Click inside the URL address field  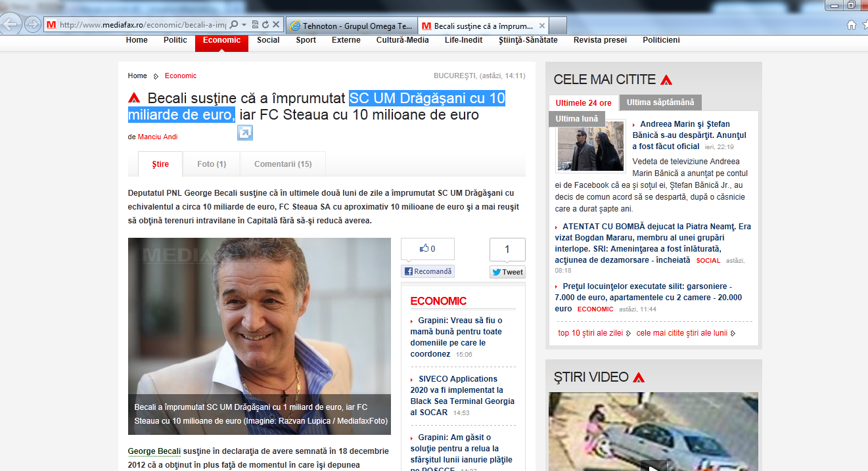142,26
